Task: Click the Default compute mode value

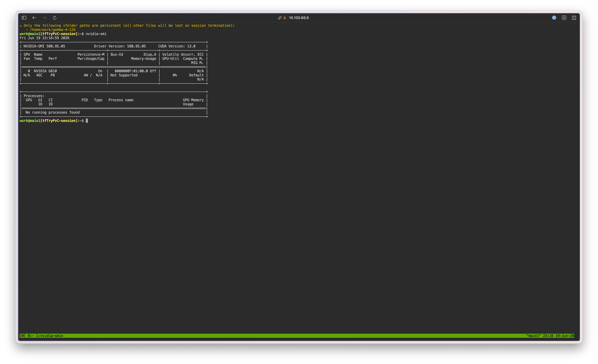Action: [x=196, y=75]
